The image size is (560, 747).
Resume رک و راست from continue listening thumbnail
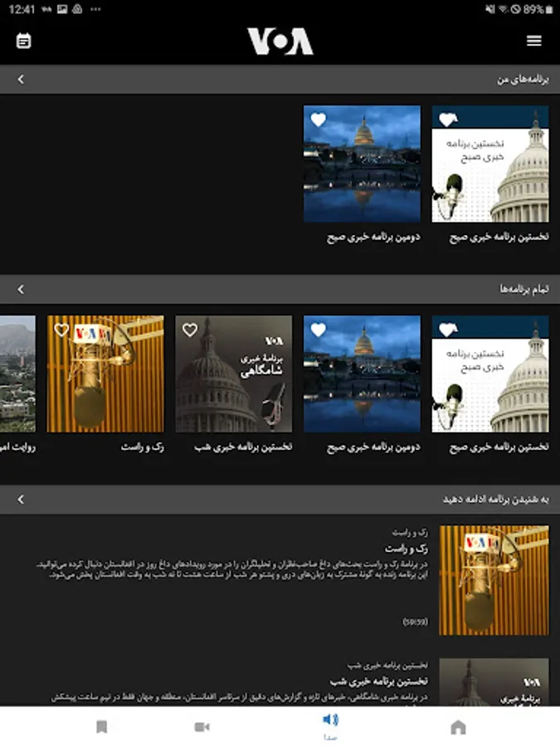pos(494,580)
